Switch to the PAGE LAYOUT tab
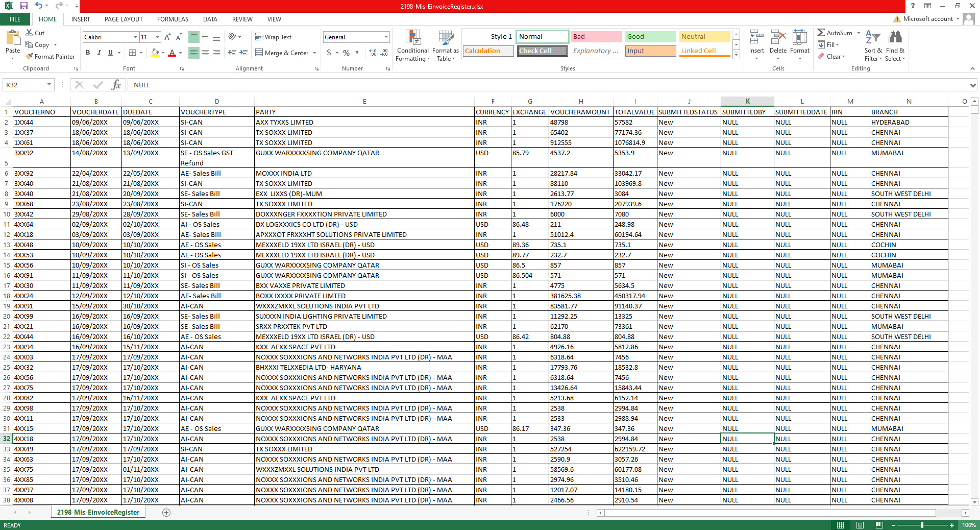 coord(124,19)
